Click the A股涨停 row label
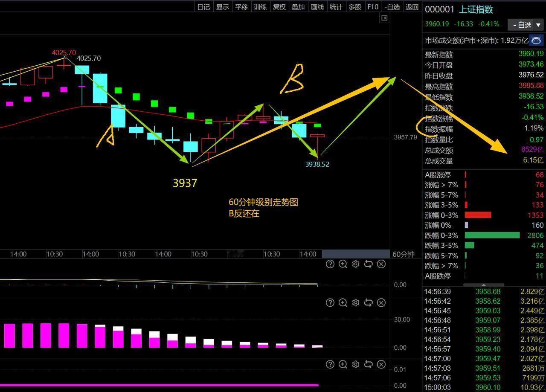This screenshot has height=392, width=546. 438,175
